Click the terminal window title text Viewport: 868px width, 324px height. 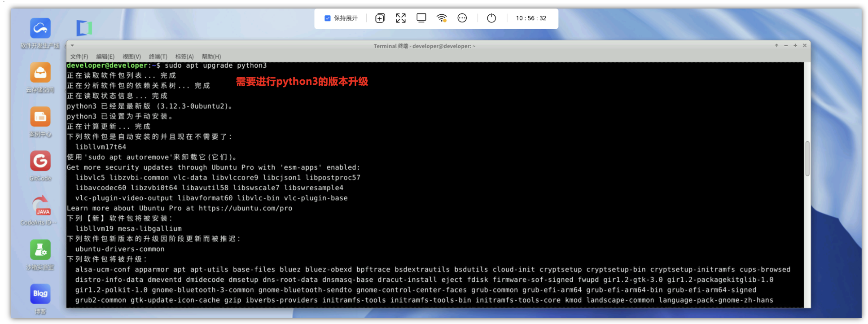(425, 46)
